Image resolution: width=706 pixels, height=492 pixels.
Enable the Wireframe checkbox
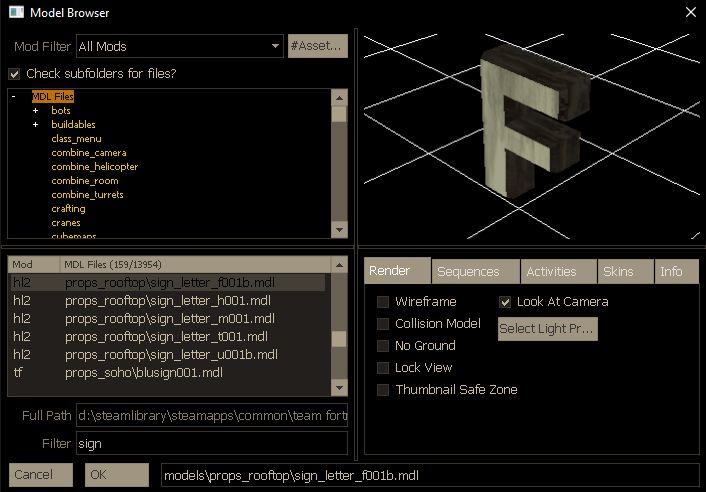coord(383,302)
